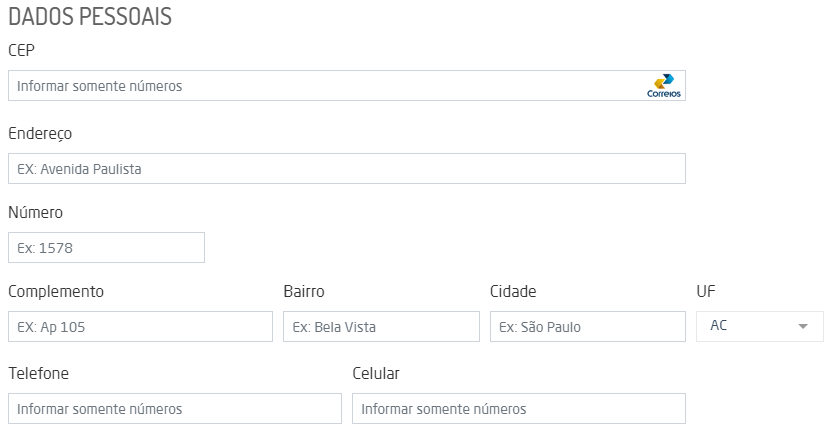This screenshot has height=434, width=832.
Task: Click the UF label above dropdown
Action: (706, 291)
